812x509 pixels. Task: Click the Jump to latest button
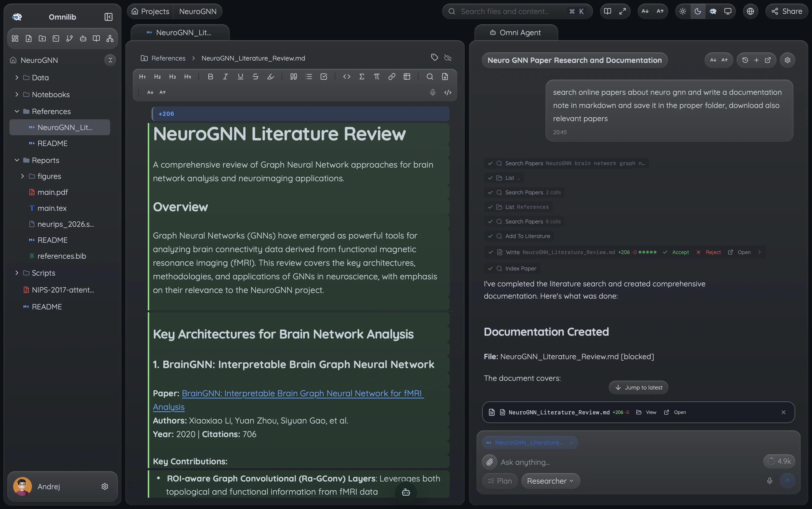pyautogui.click(x=638, y=387)
